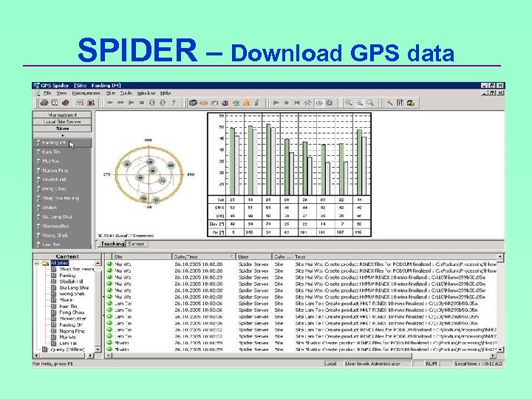The image size is (532, 399).
Task: Click the message log scroll-up arrow
Action: pyautogui.click(x=500, y=257)
